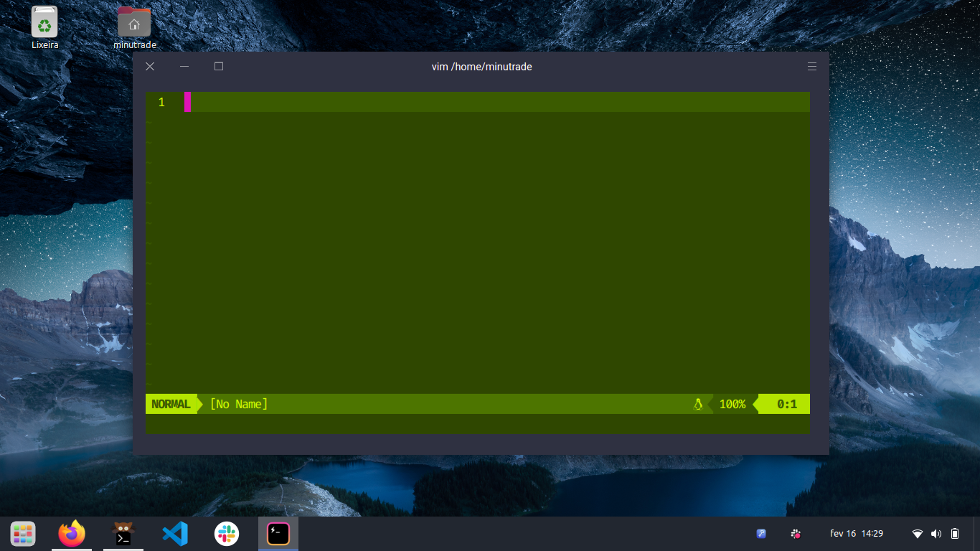Open the volume control speaker icon
The height and width of the screenshot is (551, 980).
coord(936,533)
